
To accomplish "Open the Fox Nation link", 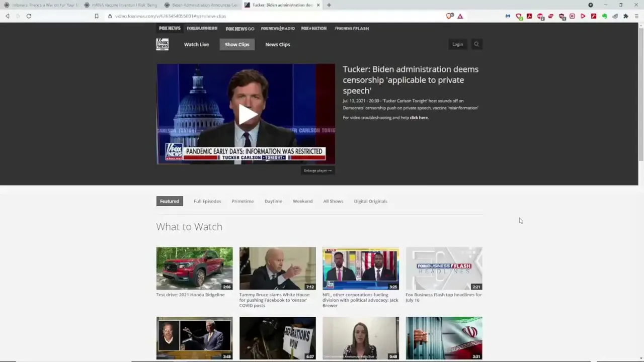I will 314,28.
